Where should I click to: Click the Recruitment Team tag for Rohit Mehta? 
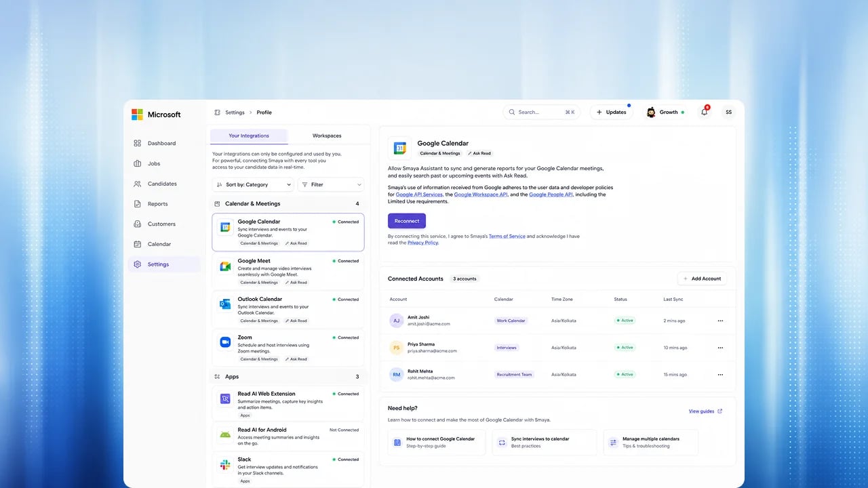(514, 374)
